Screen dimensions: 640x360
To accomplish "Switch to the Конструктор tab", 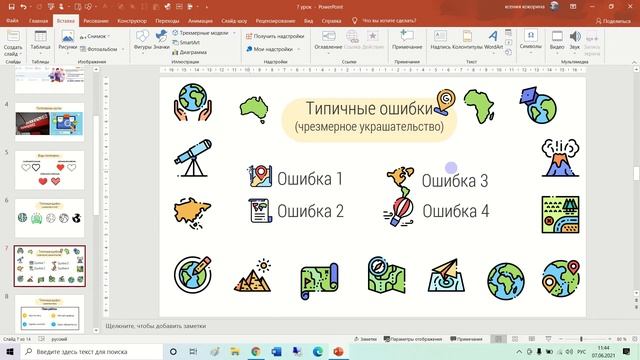I will (132, 20).
